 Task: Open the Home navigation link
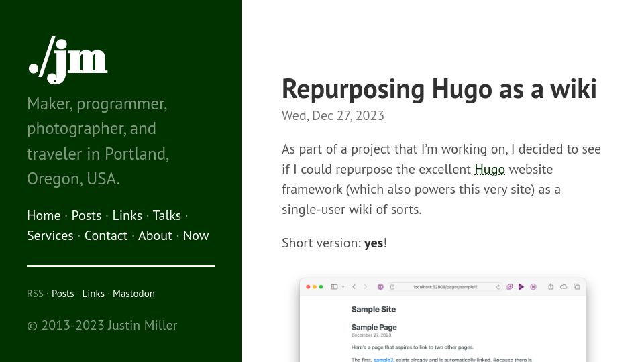pos(44,215)
